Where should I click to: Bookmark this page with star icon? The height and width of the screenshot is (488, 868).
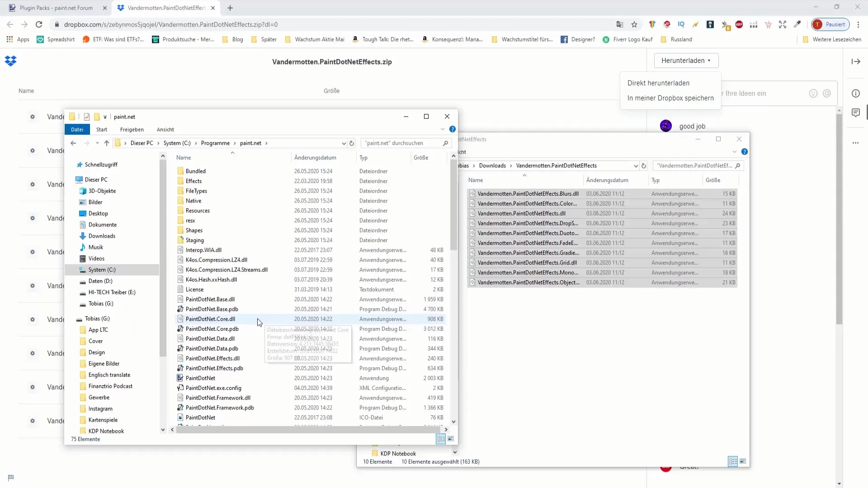pyautogui.click(x=634, y=24)
